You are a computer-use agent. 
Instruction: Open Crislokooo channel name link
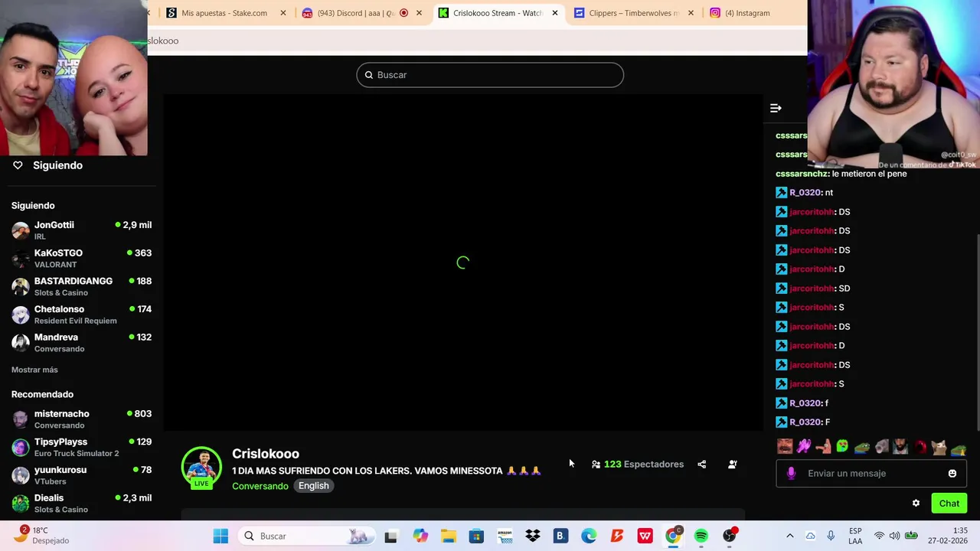pos(266,454)
